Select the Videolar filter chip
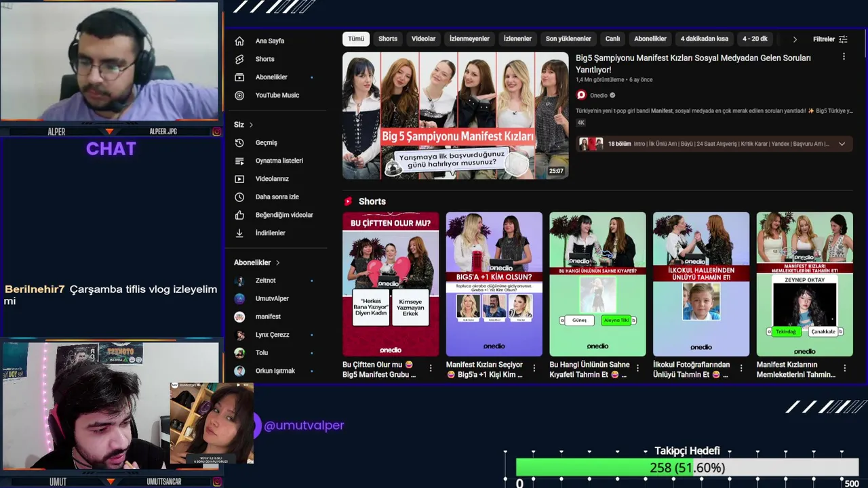 423,39
